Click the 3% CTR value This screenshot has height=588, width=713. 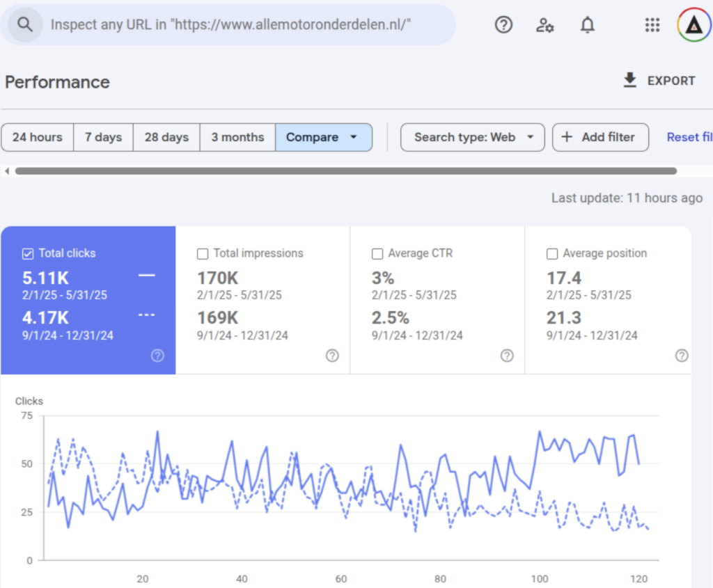tap(383, 278)
